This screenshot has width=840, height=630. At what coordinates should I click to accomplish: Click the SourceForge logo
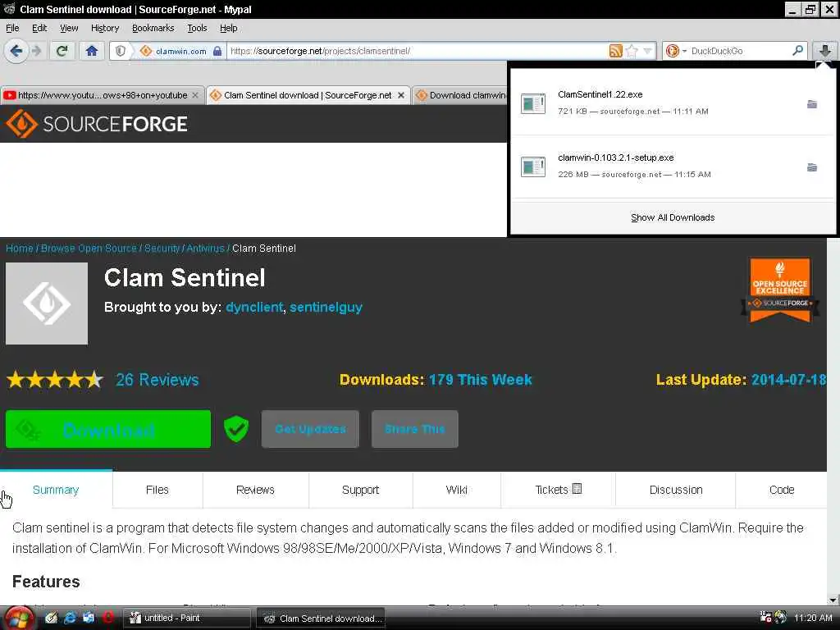coord(97,124)
